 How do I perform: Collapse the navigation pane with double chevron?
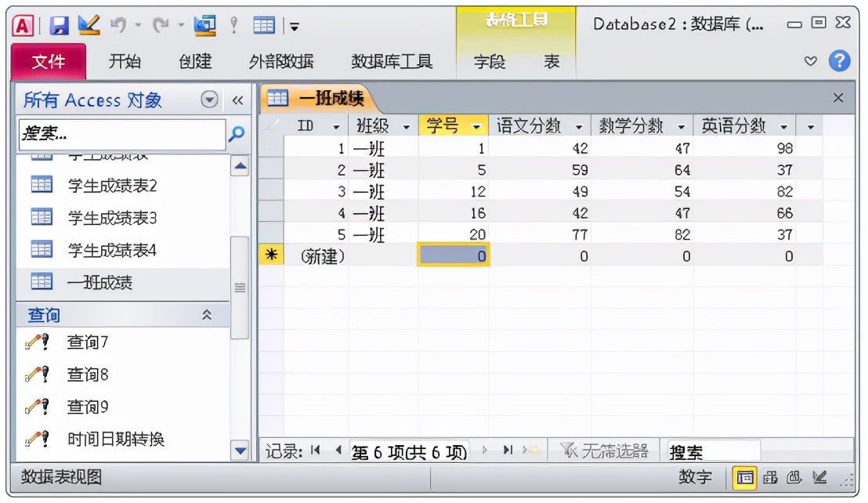click(x=238, y=100)
